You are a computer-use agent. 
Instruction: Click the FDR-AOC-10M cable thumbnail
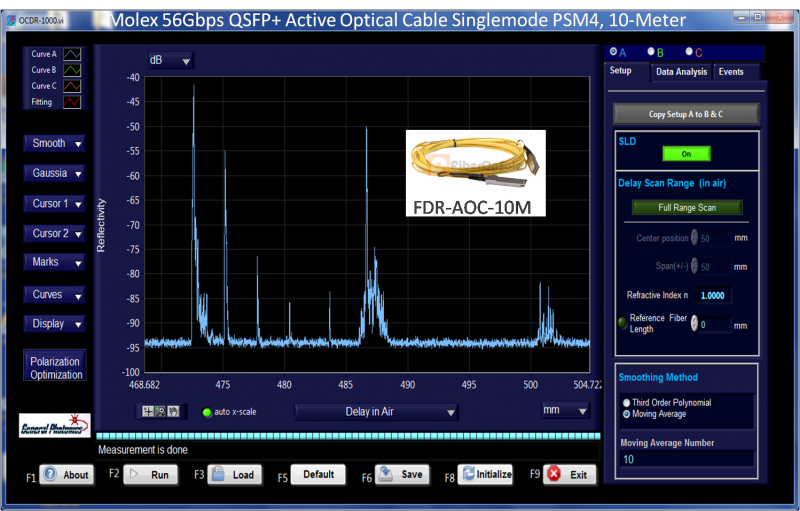(x=476, y=173)
